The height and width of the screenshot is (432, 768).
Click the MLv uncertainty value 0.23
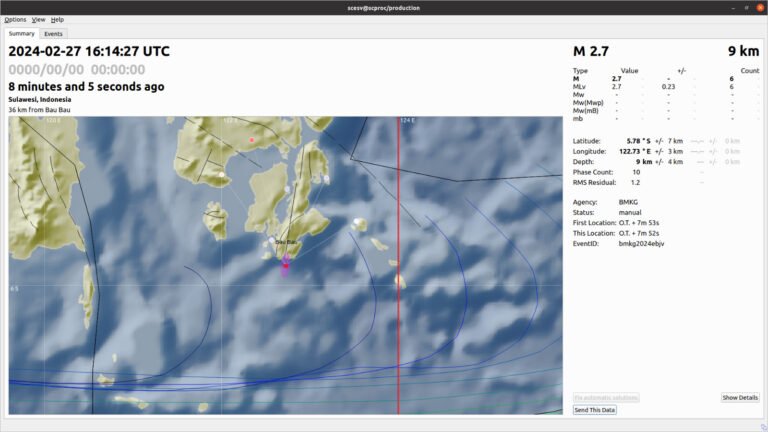tap(668, 87)
